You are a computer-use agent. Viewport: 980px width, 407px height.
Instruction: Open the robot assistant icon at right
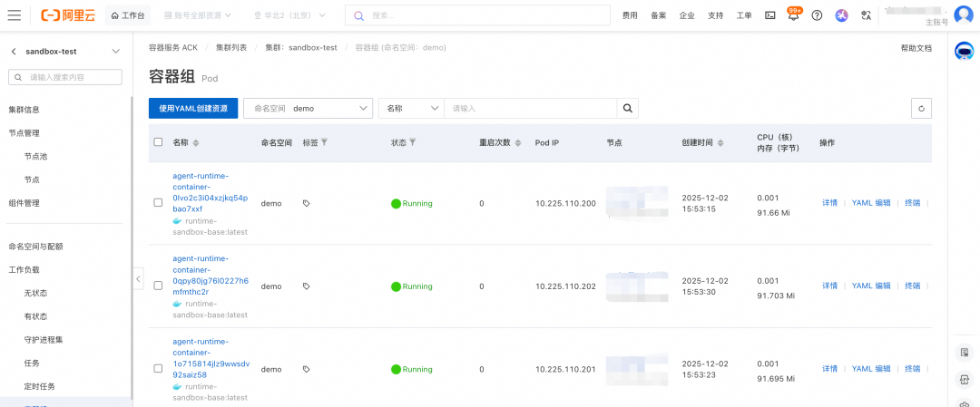point(964,51)
